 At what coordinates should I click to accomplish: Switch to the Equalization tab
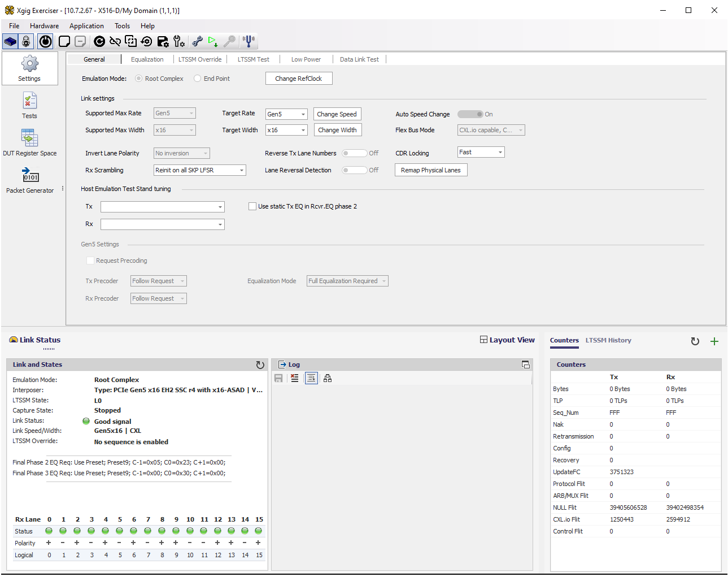(147, 59)
